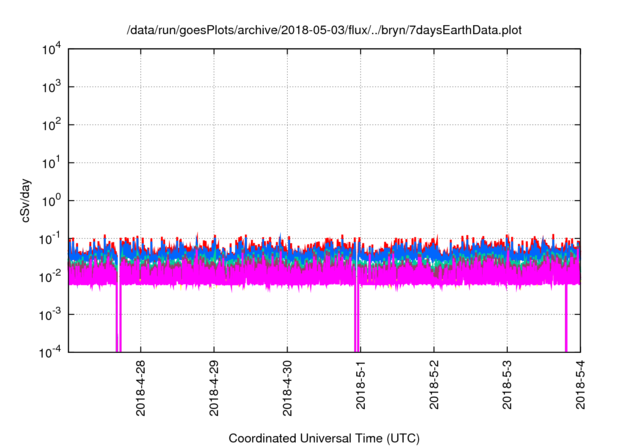The width and height of the screenshot is (640, 448).
Task: Click the 10^0 y-axis tick label
Action: [x=51, y=201]
